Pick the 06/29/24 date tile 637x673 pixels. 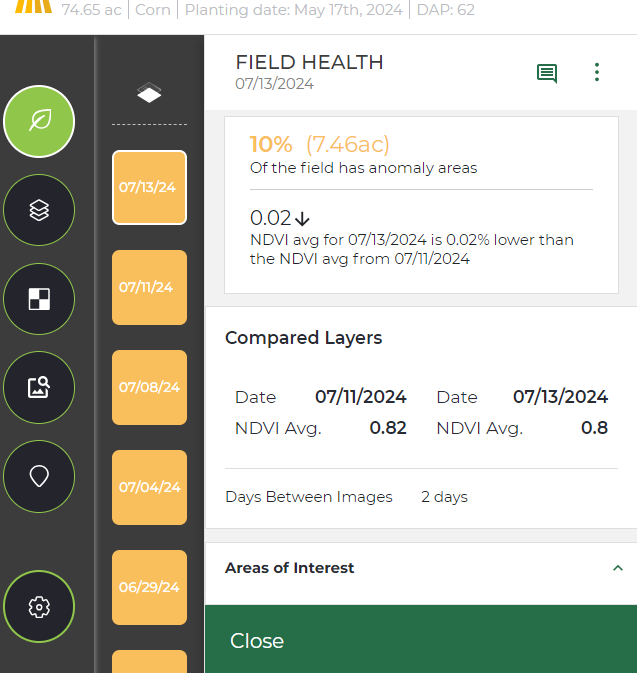(x=149, y=587)
